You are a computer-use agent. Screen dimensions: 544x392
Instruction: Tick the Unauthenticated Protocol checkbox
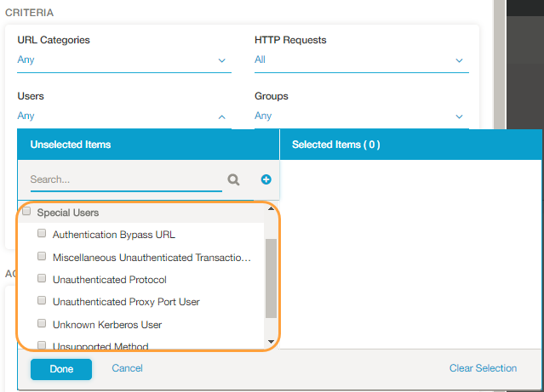[42, 279]
